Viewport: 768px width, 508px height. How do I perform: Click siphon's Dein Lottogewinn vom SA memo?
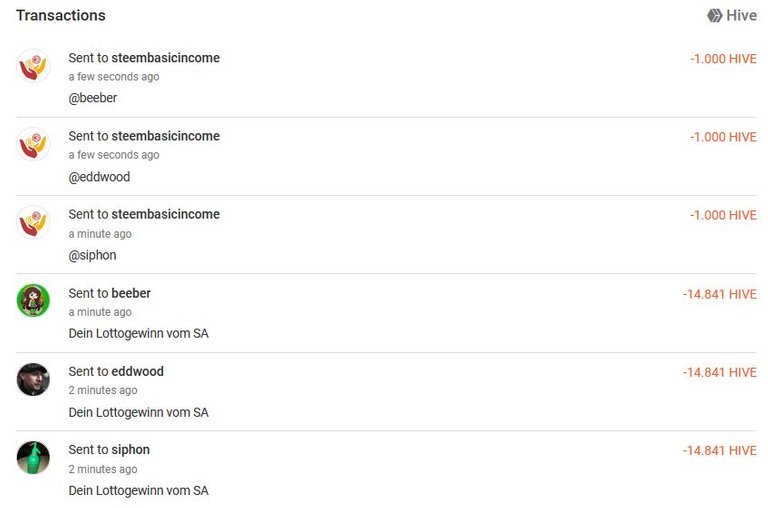point(139,490)
